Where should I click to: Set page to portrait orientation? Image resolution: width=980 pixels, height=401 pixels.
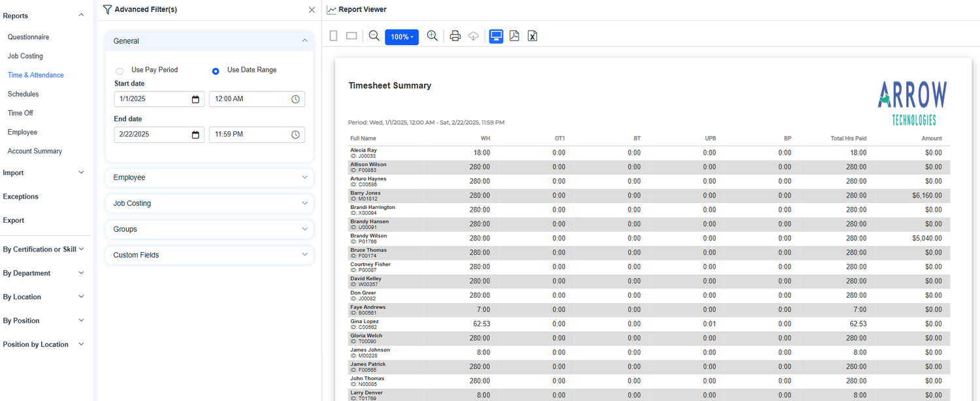pos(333,36)
